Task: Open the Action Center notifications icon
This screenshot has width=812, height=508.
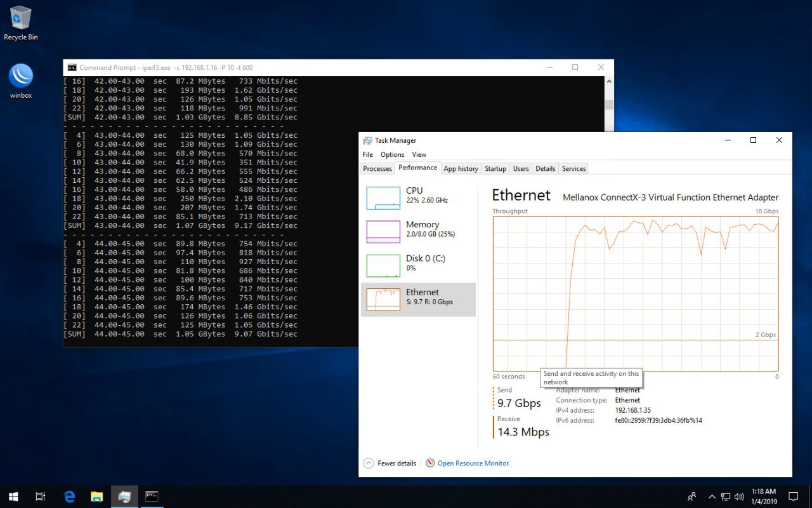Action: pyautogui.click(x=793, y=497)
